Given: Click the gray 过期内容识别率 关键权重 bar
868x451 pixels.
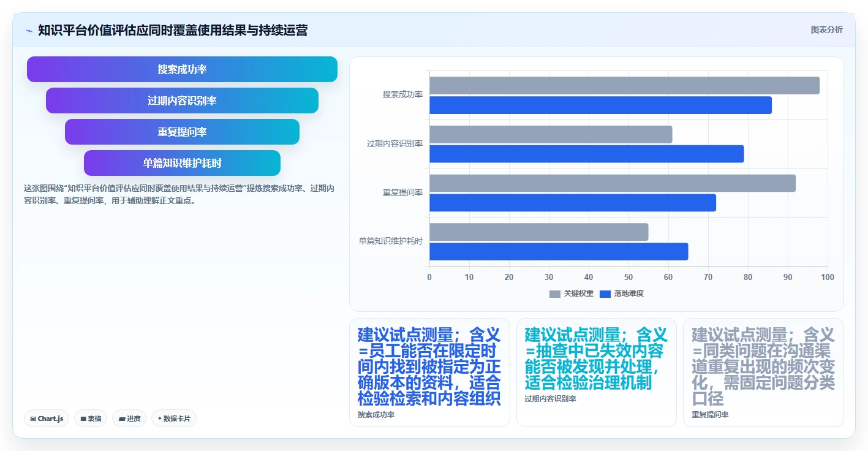Looking at the screenshot, I should 551,134.
